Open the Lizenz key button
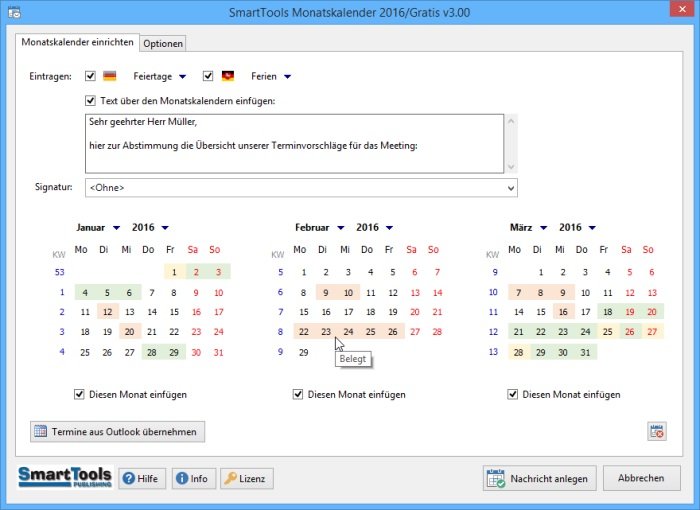The width and height of the screenshot is (700, 510). click(x=246, y=479)
